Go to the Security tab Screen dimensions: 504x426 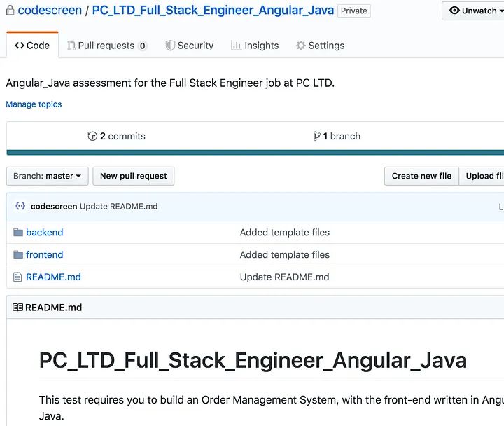190,46
